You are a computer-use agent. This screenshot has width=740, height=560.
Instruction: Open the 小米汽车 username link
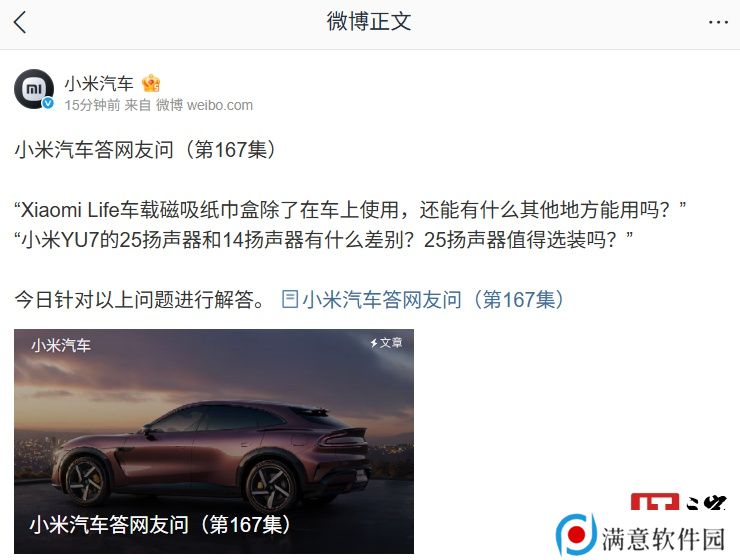coord(99,84)
